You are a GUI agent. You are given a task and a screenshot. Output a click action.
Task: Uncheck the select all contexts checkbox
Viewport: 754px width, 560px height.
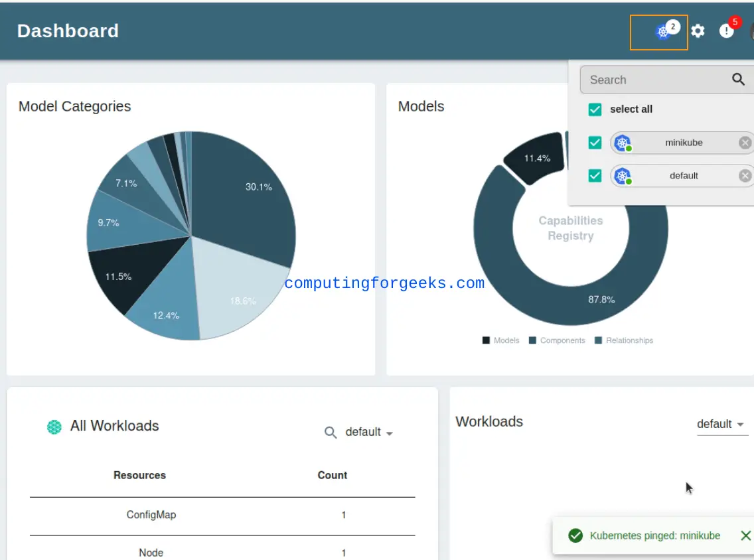595,109
